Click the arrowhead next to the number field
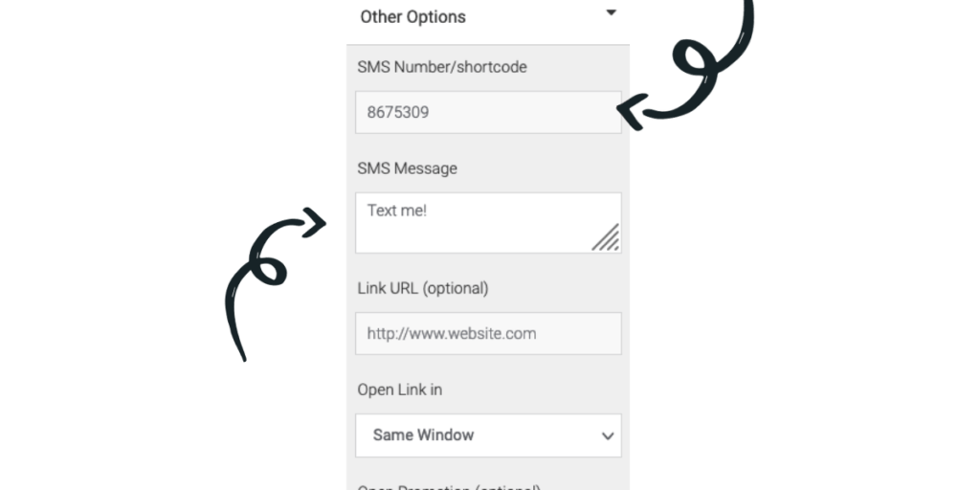This screenshot has width=980, height=490. (630, 111)
